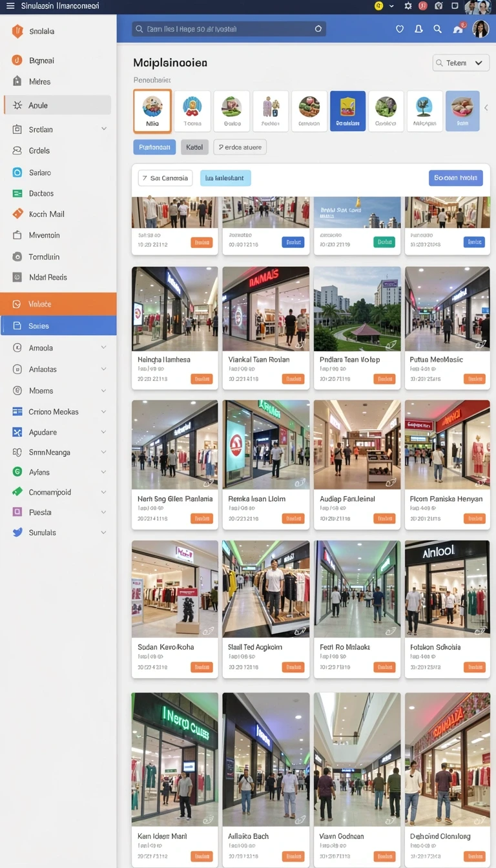Expand the Apudare sidebar section
This screenshot has width=496, height=868.
coord(104,432)
